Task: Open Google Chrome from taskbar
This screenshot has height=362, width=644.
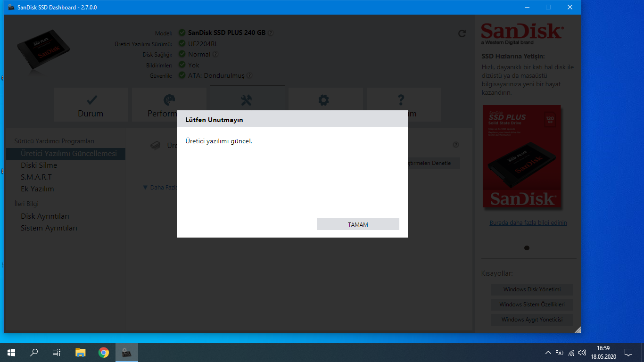Action: (x=104, y=353)
